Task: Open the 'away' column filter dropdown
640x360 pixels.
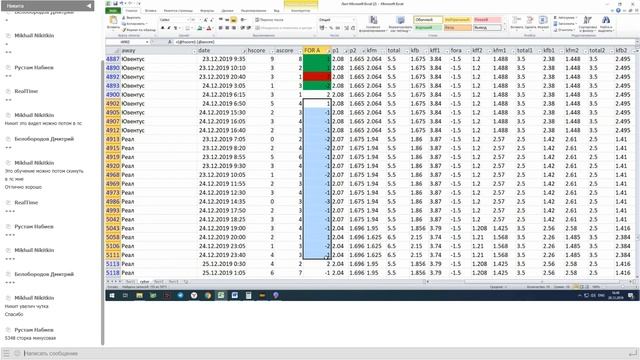Action: (194, 51)
